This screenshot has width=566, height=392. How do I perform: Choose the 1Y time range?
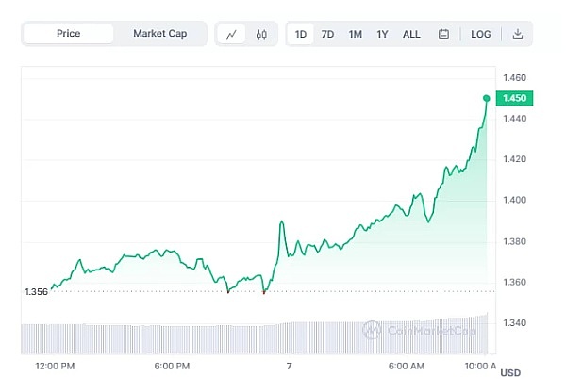382,35
